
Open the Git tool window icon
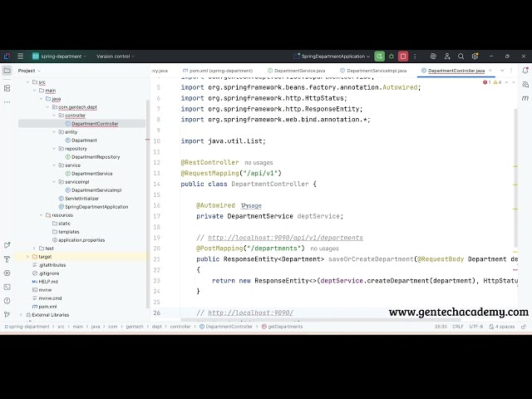click(x=7, y=314)
